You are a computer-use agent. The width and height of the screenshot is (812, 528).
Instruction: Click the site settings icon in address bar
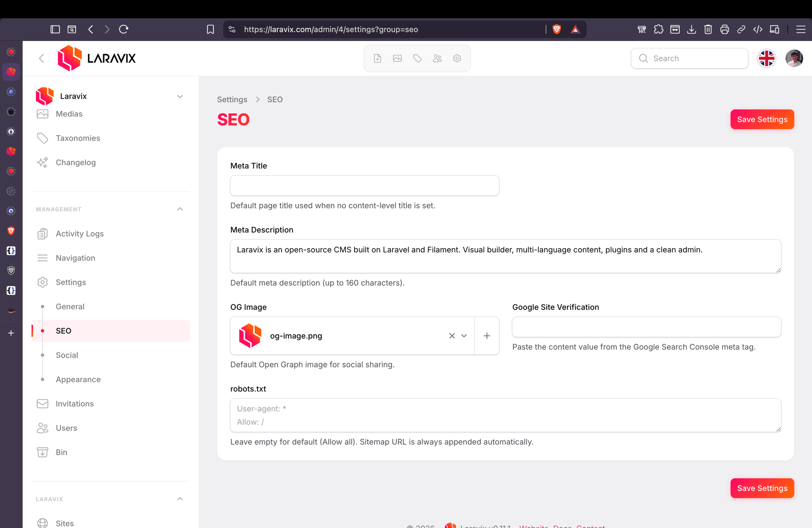(232, 29)
